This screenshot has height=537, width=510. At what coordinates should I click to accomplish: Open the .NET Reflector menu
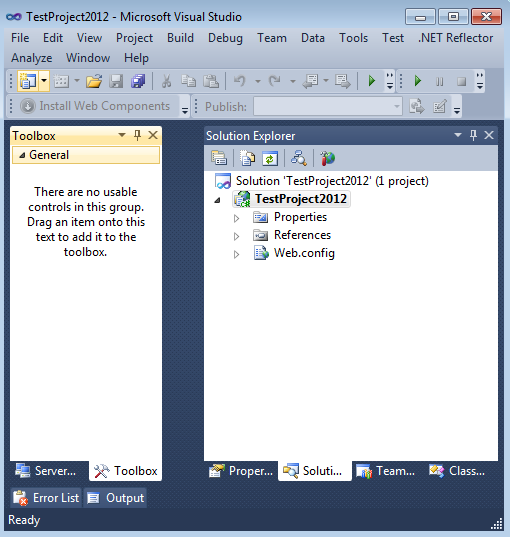pos(456,38)
